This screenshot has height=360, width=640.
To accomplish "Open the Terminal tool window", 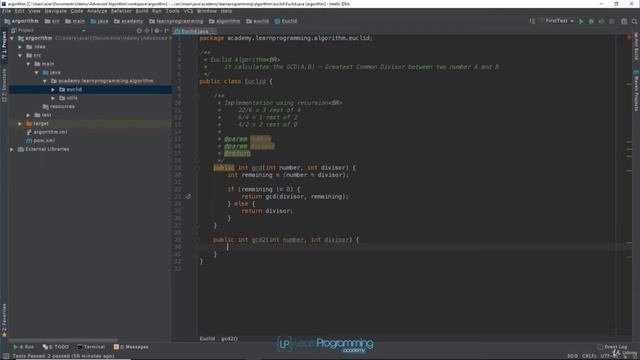I will point(91,347).
